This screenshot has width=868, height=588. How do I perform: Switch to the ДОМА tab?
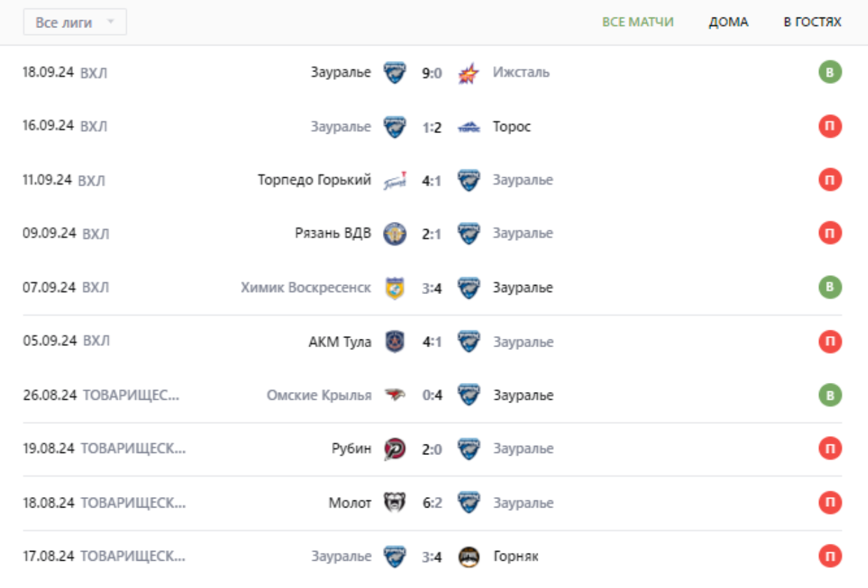pos(728,22)
